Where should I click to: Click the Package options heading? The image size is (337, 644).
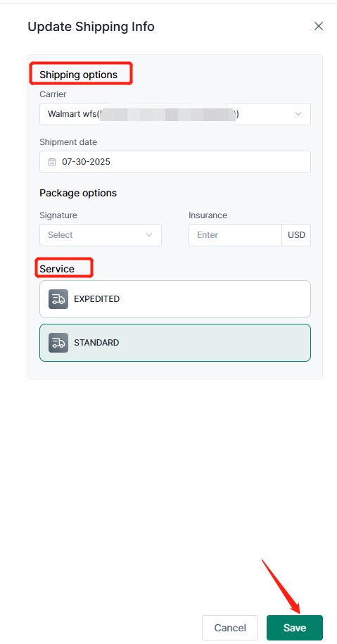tap(78, 193)
